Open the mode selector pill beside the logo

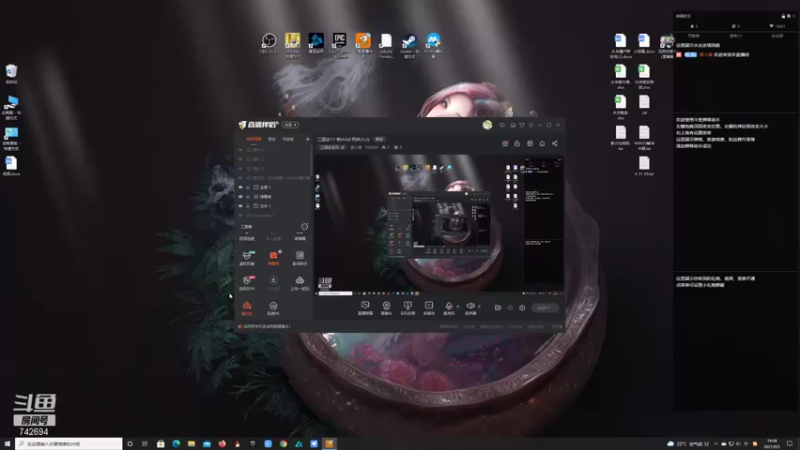pos(290,125)
